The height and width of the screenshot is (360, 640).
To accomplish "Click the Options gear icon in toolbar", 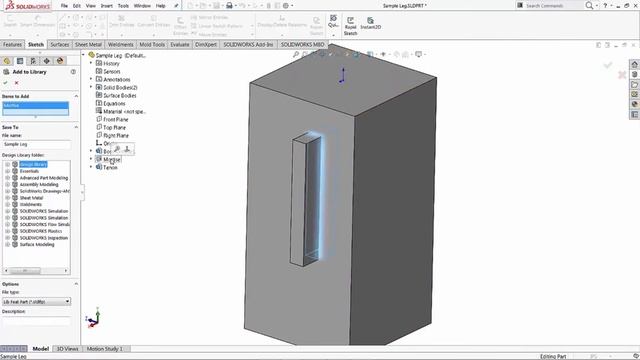I will [x=286, y=6].
